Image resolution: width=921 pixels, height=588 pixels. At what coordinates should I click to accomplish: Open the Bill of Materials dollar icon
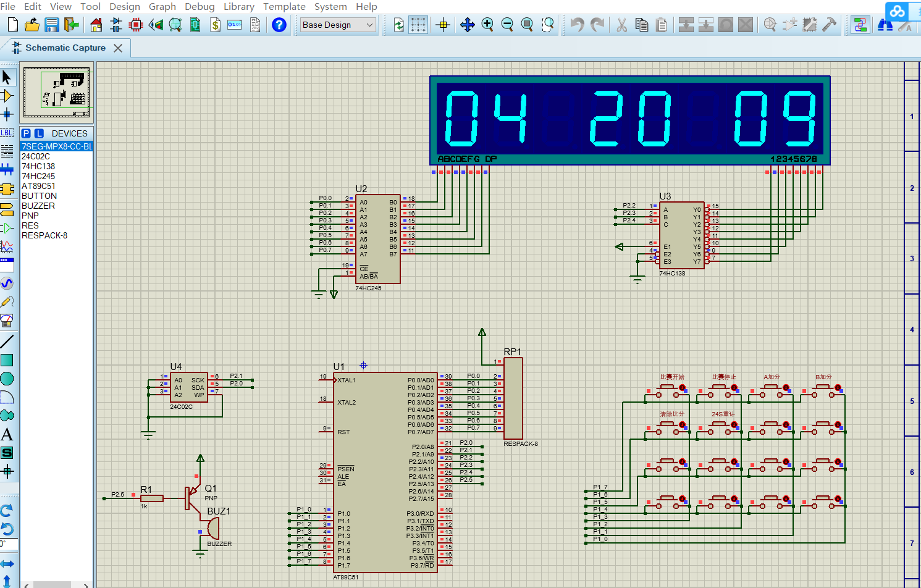tap(215, 25)
